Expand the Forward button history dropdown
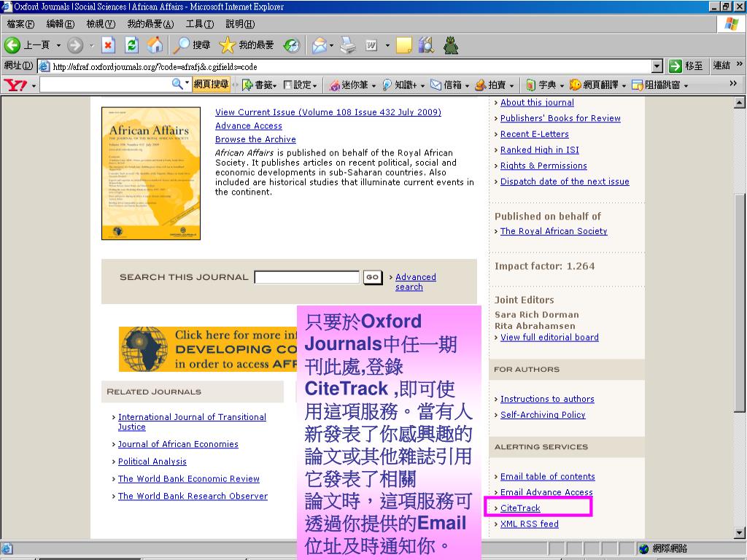Viewport: 747px width, 560px height. [91, 46]
